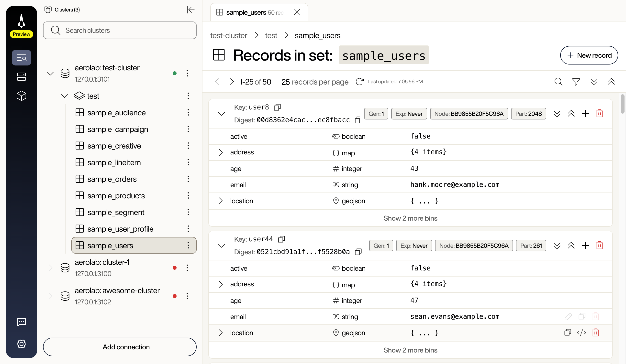Delete the user8 record

599,114
